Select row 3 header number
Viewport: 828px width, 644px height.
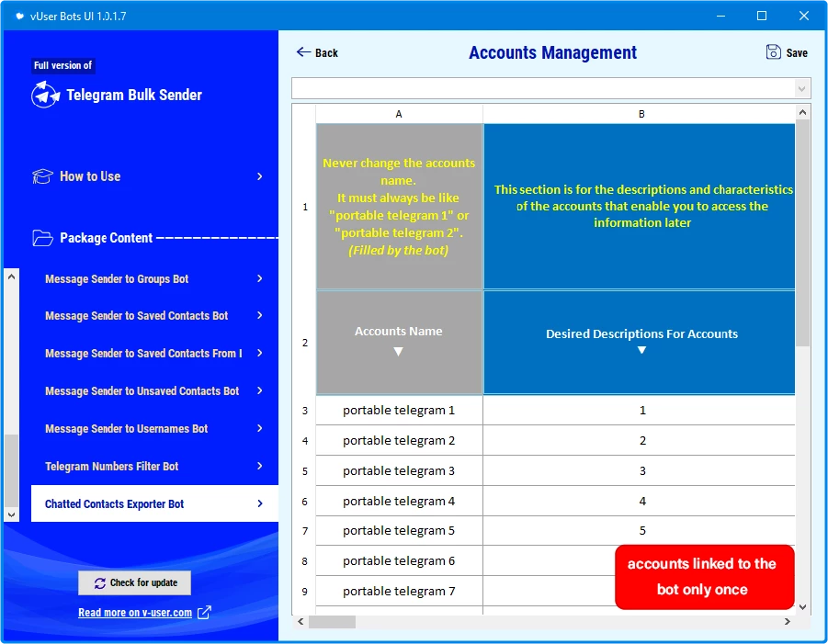305,410
